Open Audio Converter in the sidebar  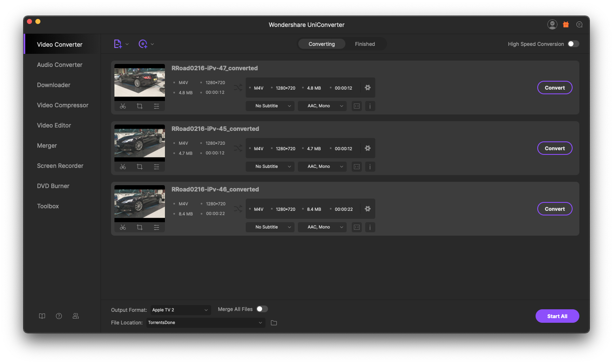(62, 65)
